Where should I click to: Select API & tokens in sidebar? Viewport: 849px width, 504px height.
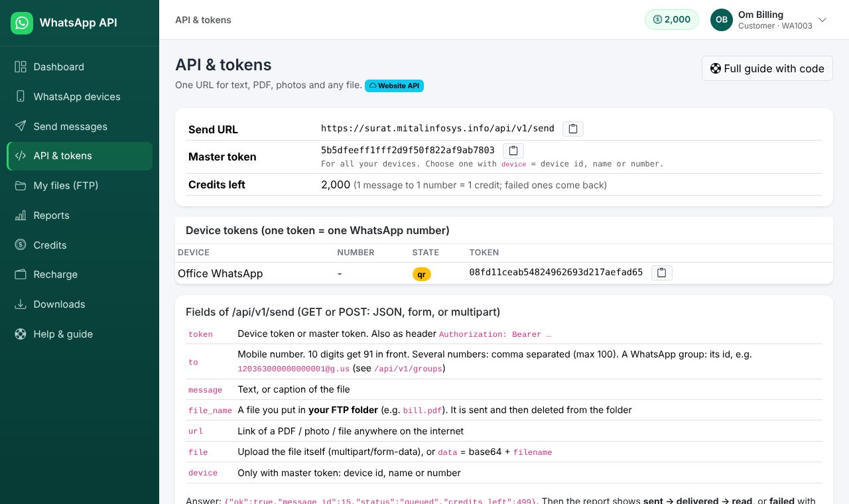coord(80,156)
